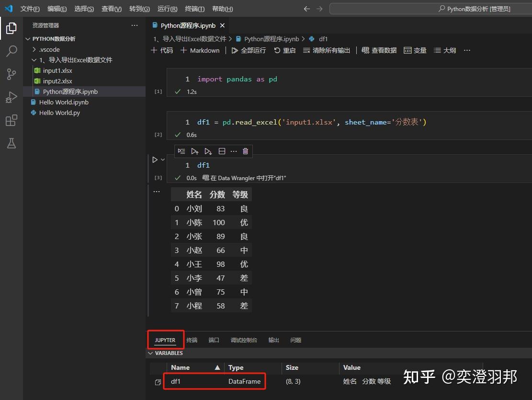Open the Search view in the activity bar
Image resolution: width=532 pixels, height=400 pixels.
point(11,51)
